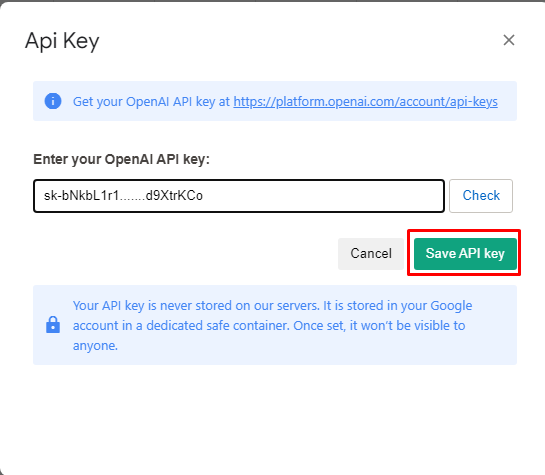Click the blue info circle icon
This screenshot has height=475, width=545.
click(x=53, y=101)
